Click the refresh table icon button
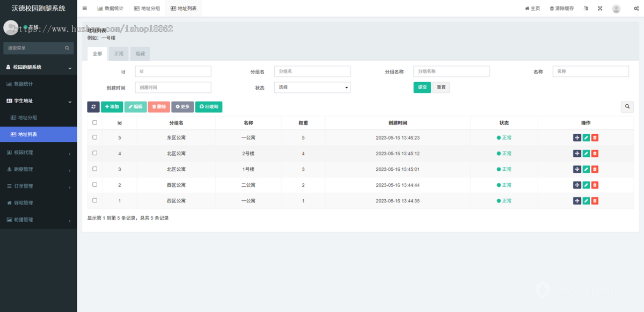The width and height of the screenshot is (644, 312). tap(93, 107)
